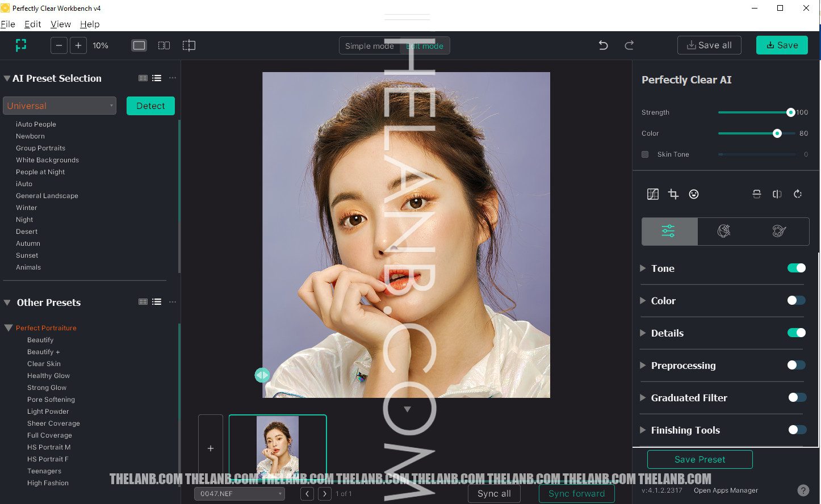Check the Skin Tone checkbox
The width and height of the screenshot is (821, 504).
645,154
